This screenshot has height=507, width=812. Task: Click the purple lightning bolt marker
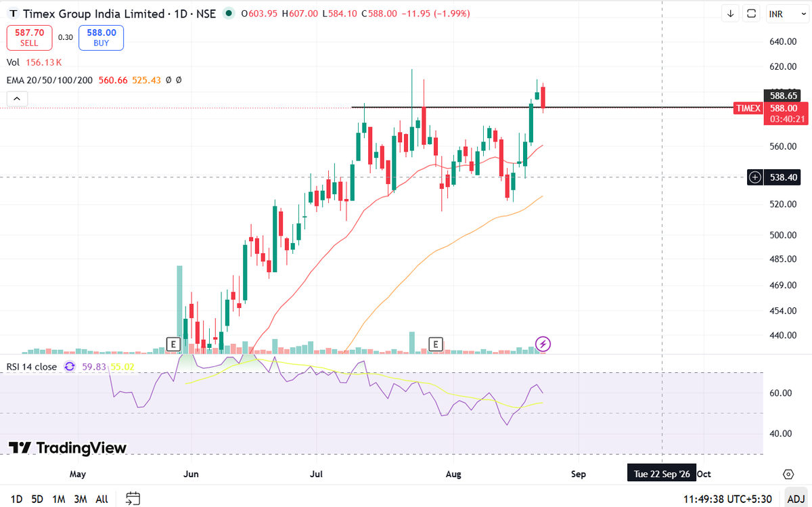pyautogui.click(x=543, y=344)
